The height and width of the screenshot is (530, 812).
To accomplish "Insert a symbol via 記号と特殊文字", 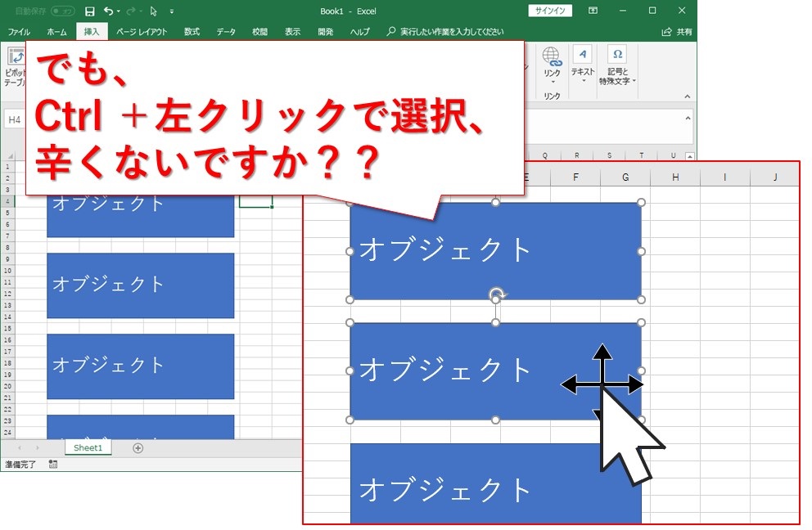I will (617, 56).
